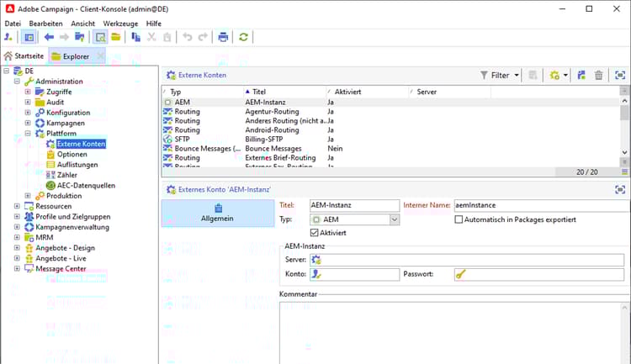Expand the Produktion tree node
The height and width of the screenshot is (364, 631).
click(x=28, y=196)
